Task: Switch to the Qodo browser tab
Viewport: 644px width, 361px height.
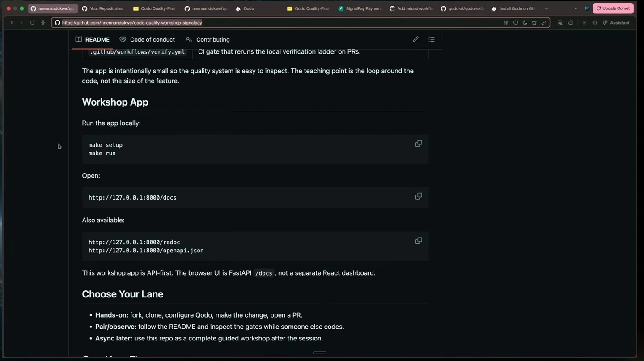Action: pos(257,8)
